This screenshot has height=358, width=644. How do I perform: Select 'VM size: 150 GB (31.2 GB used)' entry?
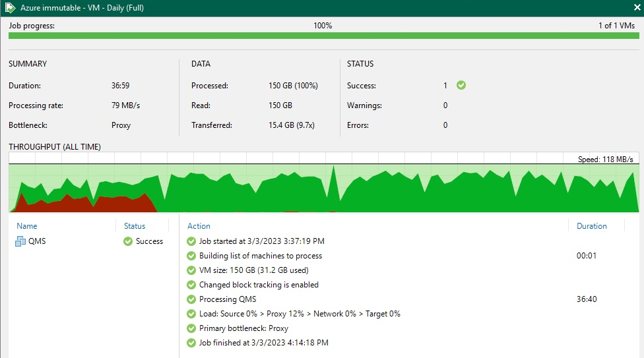coord(254,270)
